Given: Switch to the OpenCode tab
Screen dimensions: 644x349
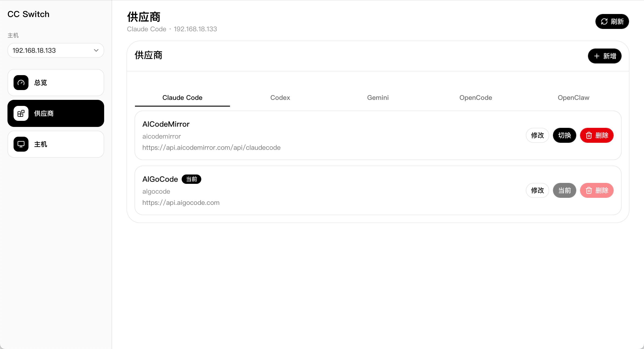Looking at the screenshot, I should (475, 98).
